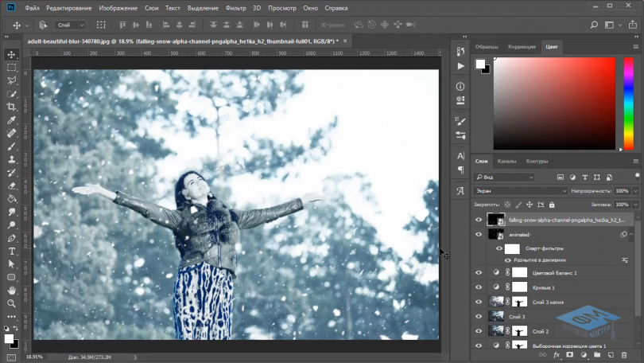Select the Rectangular Marquee tool

pyautogui.click(x=12, y=68)
